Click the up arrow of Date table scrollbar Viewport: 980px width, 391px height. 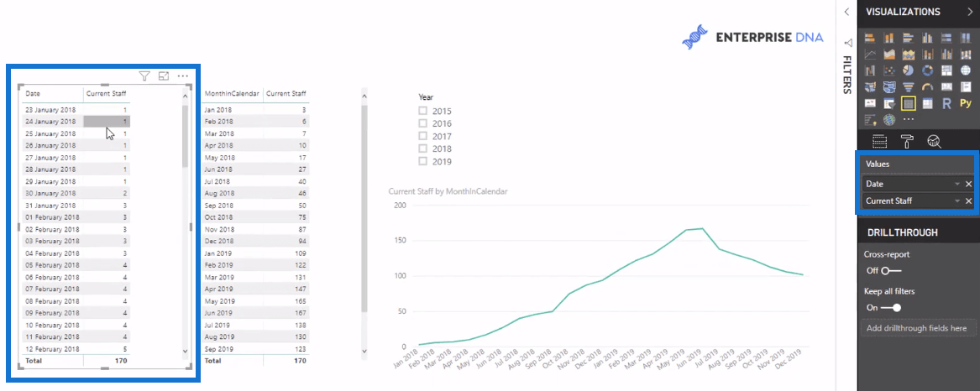[185, 95]
